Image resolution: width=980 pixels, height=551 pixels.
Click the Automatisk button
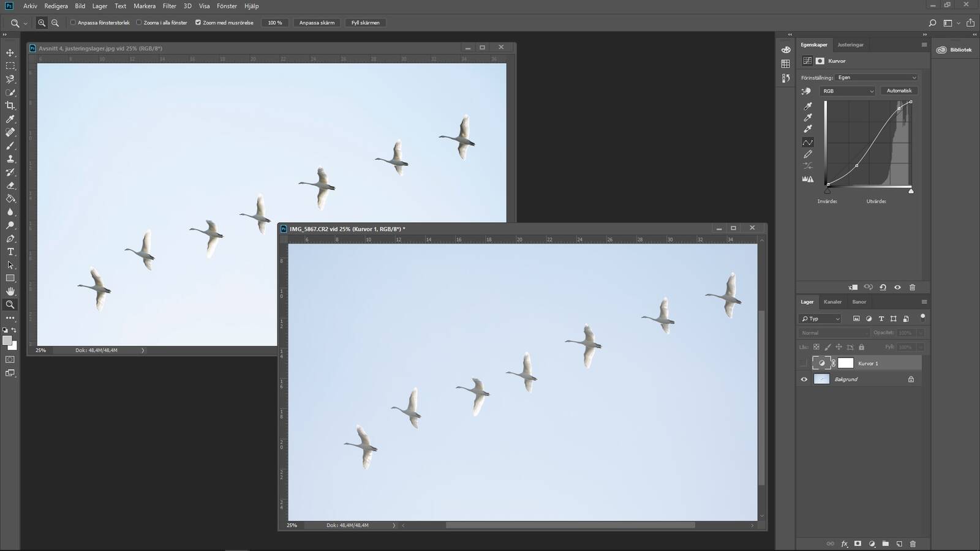[899, 91]
